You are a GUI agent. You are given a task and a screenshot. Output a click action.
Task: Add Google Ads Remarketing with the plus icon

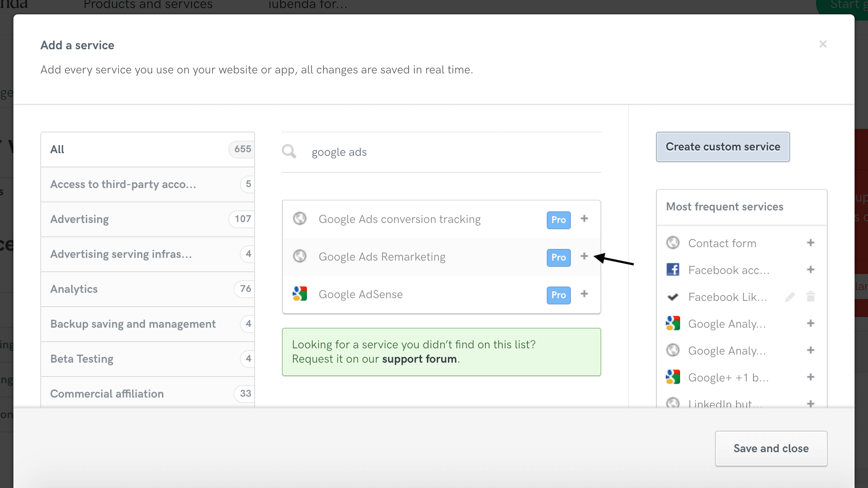click(x=584, y=257)
